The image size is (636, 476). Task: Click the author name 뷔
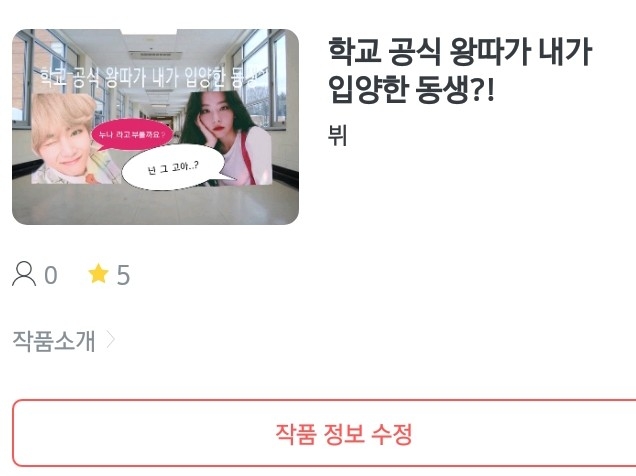point(337,135)
